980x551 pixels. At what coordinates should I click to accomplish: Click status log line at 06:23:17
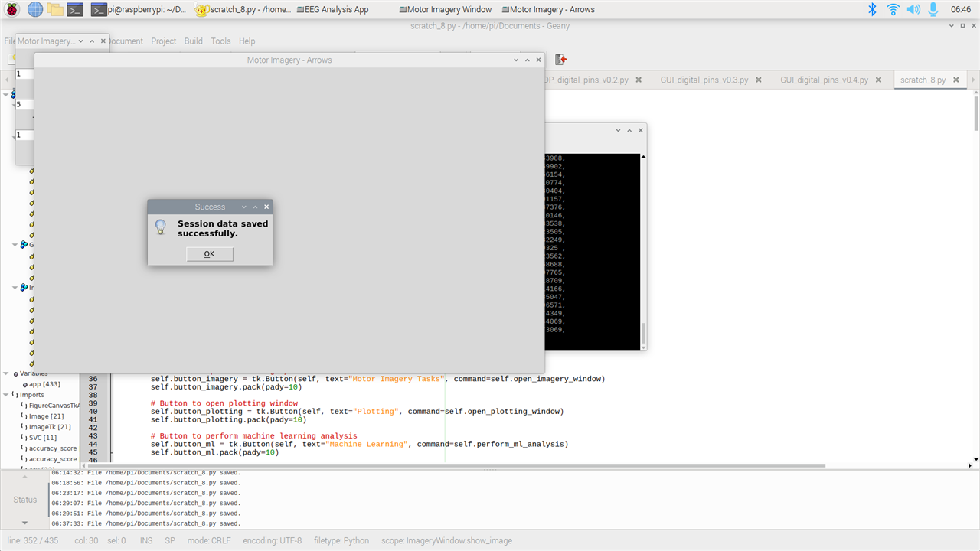click(x=145, y=493)
